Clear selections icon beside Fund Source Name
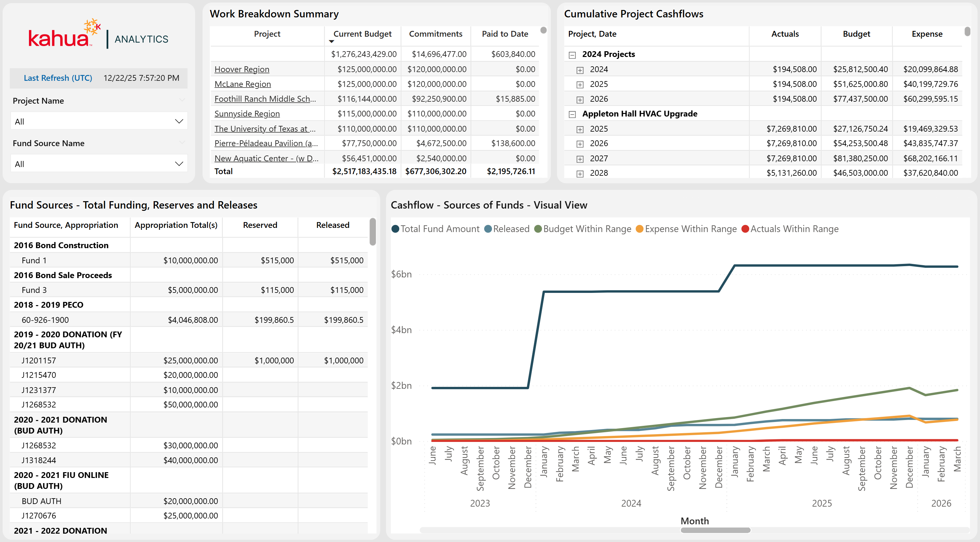 182,143
